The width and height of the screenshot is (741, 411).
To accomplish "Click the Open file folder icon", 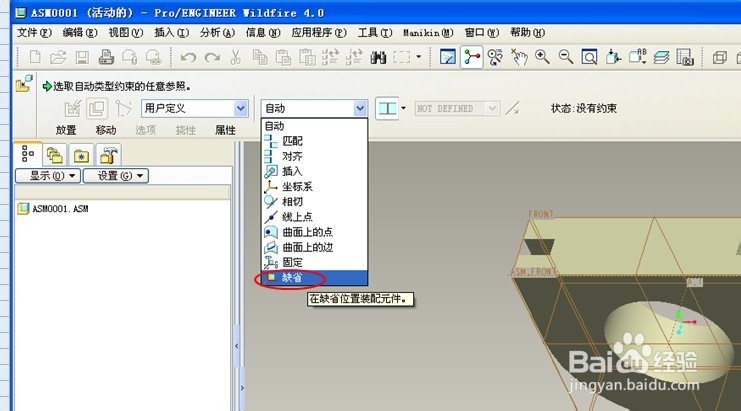I will point(58,57).
